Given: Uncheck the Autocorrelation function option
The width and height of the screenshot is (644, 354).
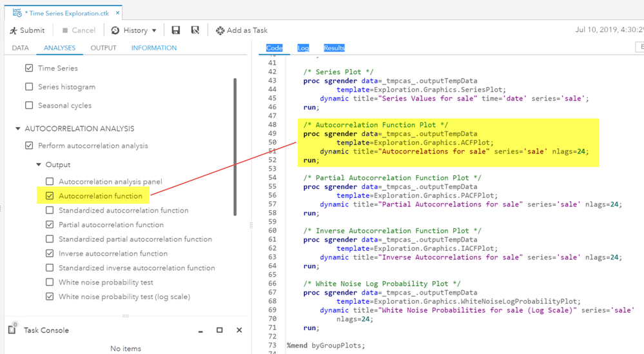Looking at the screenshot, I should pos(50,196).
